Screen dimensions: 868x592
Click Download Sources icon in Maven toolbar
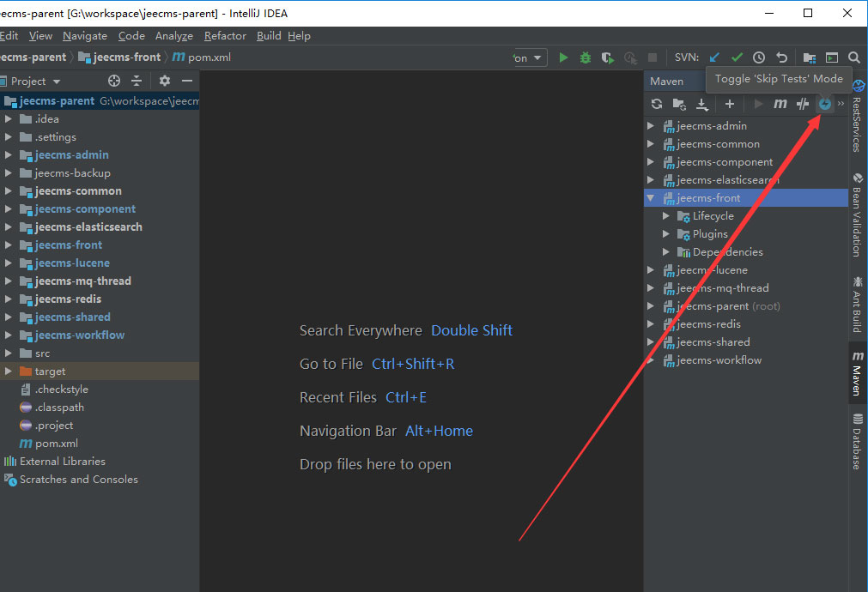coord(702,104)
